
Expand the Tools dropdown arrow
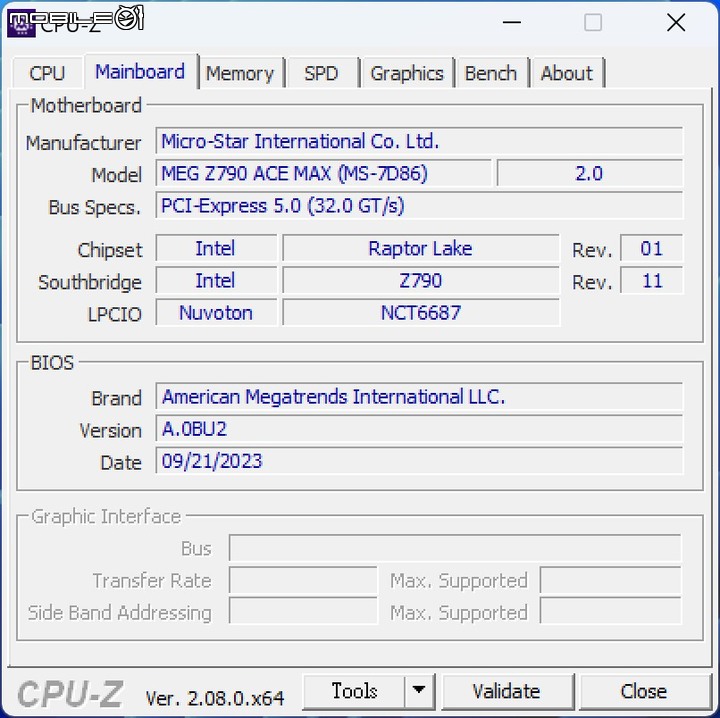coord(419,691)
